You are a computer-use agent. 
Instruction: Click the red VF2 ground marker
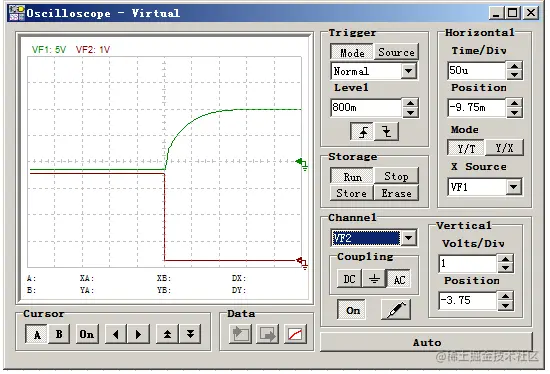pyautogui.click(x=302, y=263)
